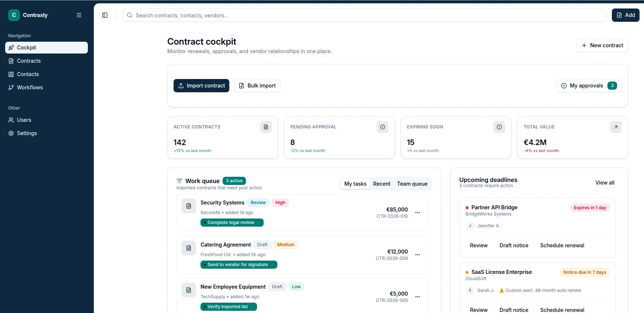Collapse sidebar via hamburger menu icon
Image resolution: width=644 pixels, height=313 pixels.
pos(79,15)
